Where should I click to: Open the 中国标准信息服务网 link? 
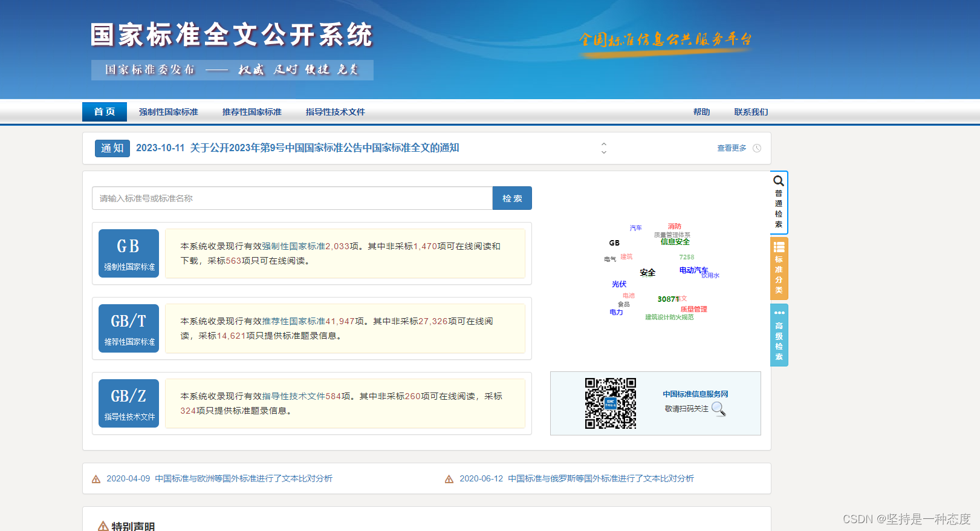695,394
